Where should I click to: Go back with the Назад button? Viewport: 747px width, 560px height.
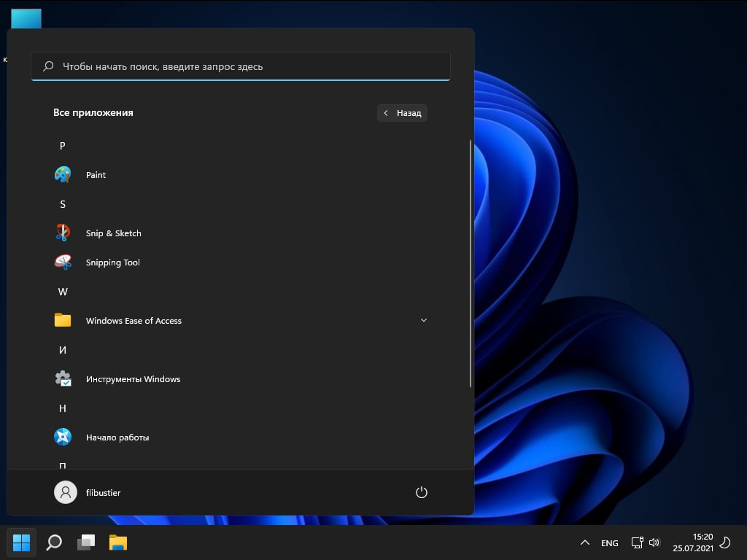402,113
